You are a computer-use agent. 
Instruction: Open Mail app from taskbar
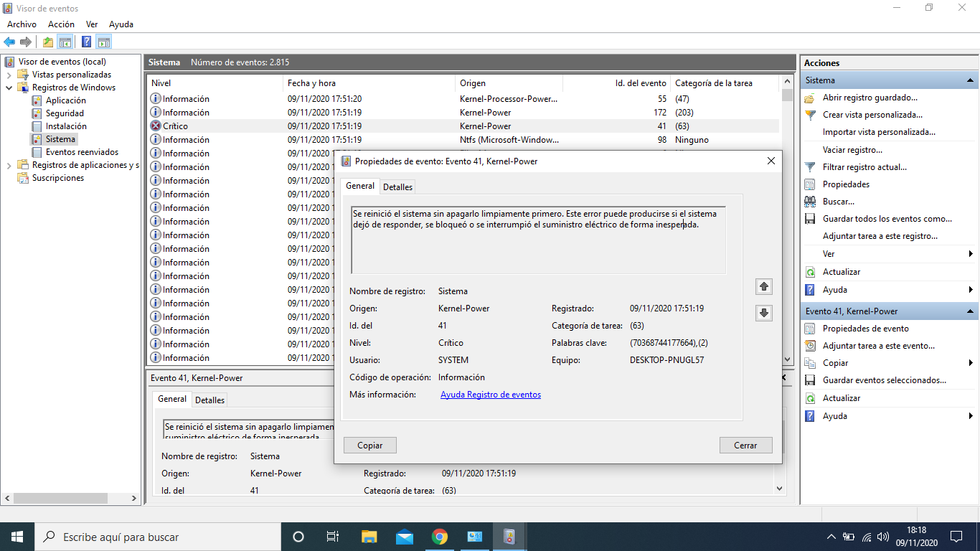pyautogui.click(x=404, y=537)
